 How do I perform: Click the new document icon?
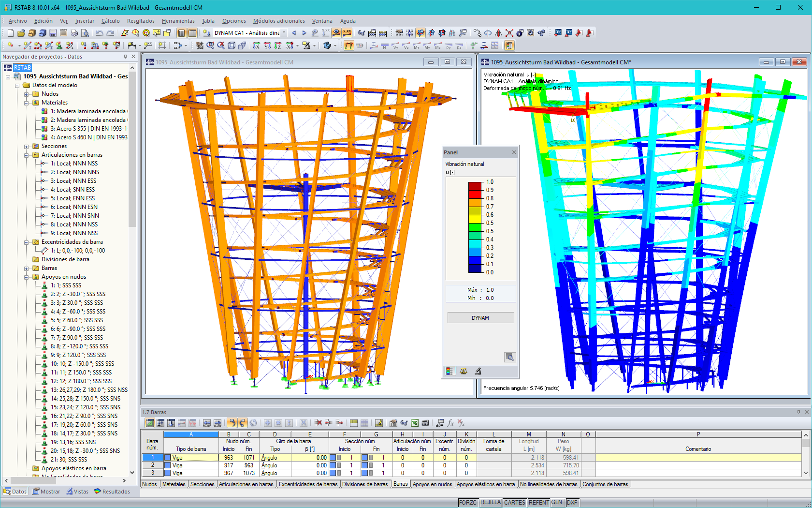(x=11, y=33)
